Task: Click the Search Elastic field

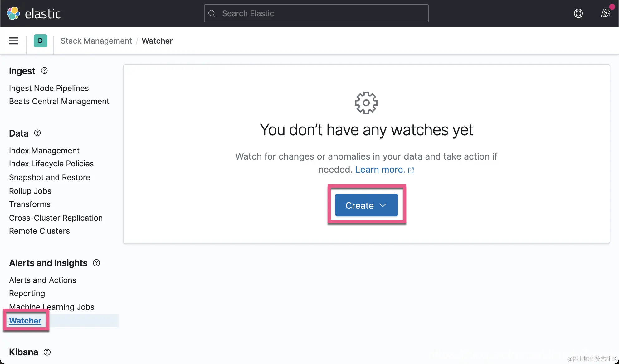Action: pos(316,13)
